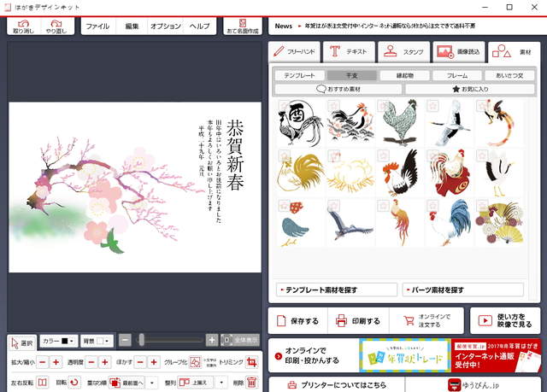Toggle favorite star on the gold rooster thumbnail
Viewport: 547px width, 392px height.
[284, 156]
